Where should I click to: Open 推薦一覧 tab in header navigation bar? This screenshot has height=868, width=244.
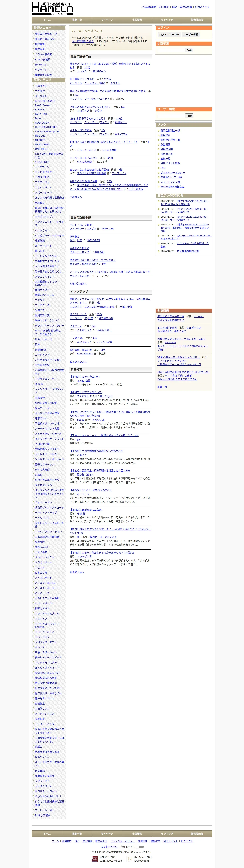pos(77,20)
